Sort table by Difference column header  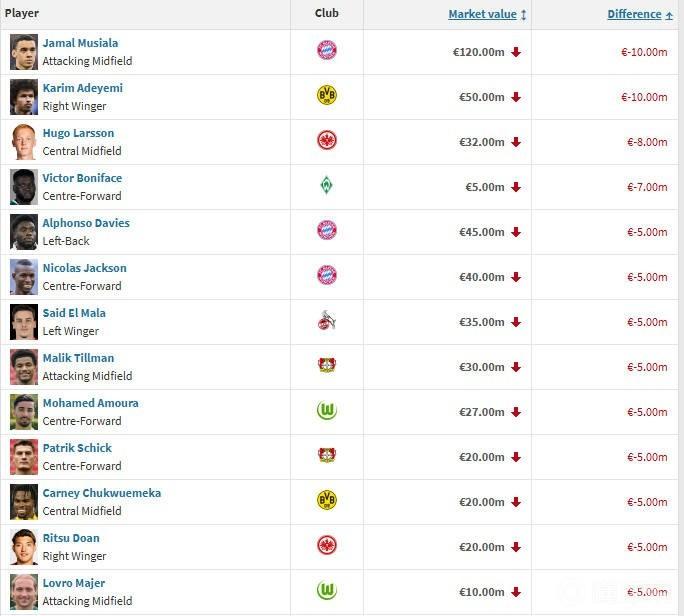634,14
